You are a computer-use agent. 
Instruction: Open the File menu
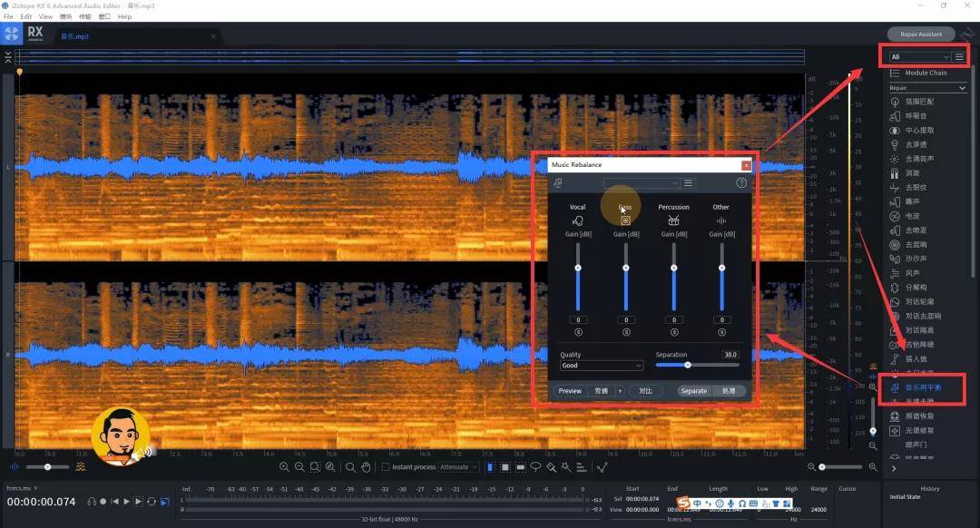[8, 17]
